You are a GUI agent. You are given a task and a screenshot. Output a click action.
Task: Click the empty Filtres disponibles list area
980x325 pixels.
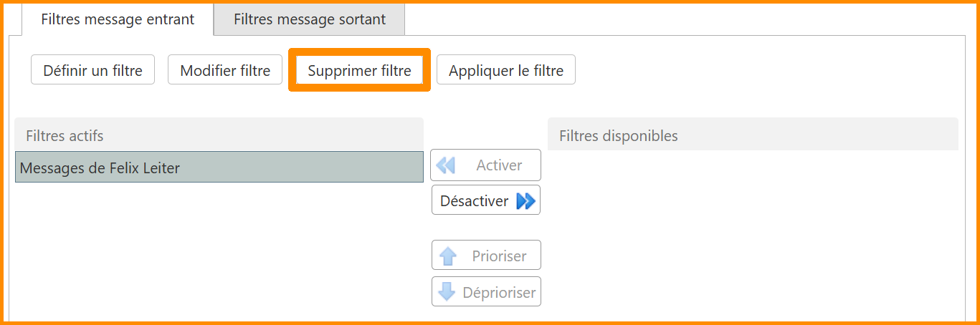tap(753, 229)
